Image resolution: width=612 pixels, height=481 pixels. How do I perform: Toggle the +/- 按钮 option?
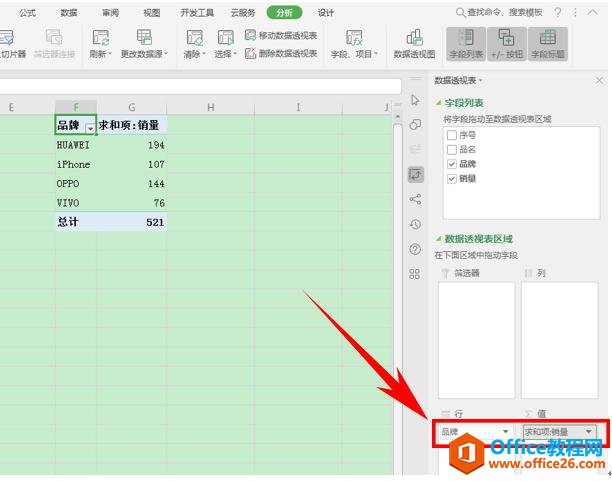[x=507, y=44]
